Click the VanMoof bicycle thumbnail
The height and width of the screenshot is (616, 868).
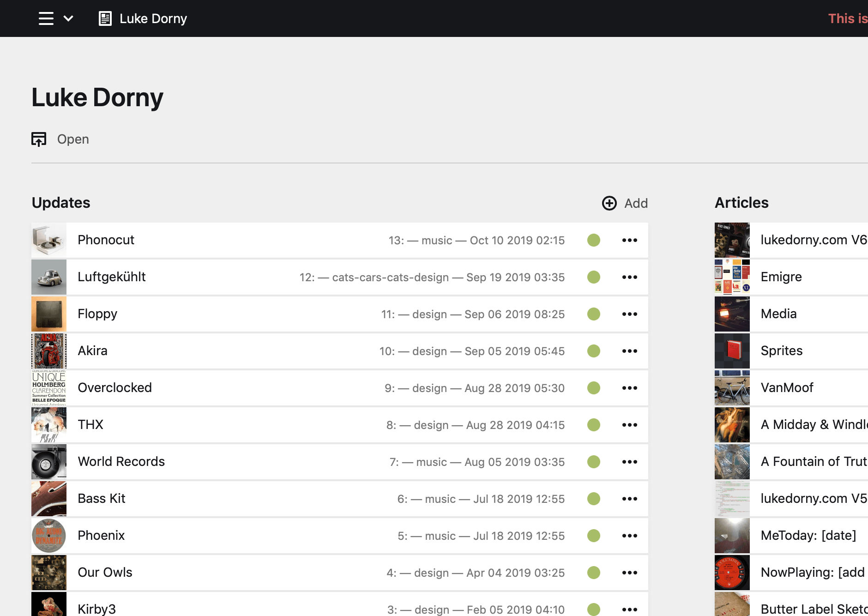click(732, 388)
